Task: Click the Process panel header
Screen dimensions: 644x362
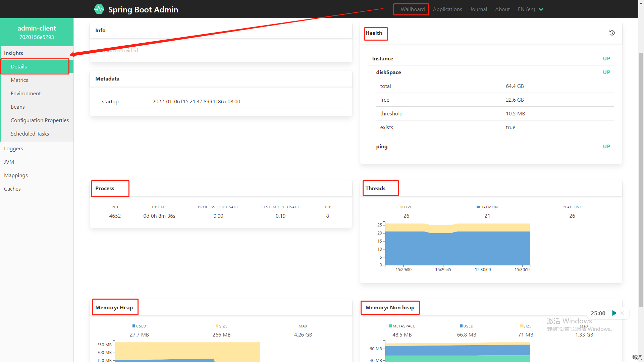Action: click(221, 188)
